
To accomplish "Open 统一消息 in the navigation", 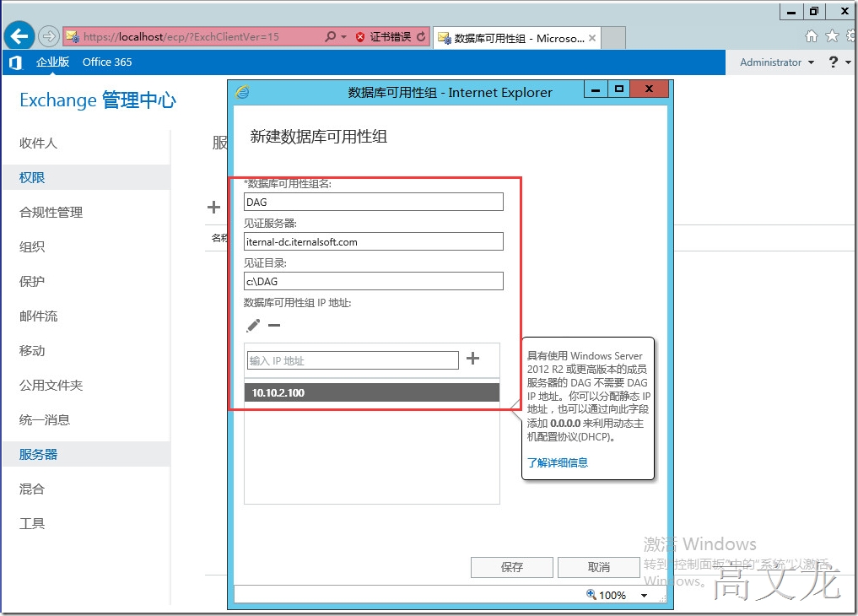I will tap(45, 419).
